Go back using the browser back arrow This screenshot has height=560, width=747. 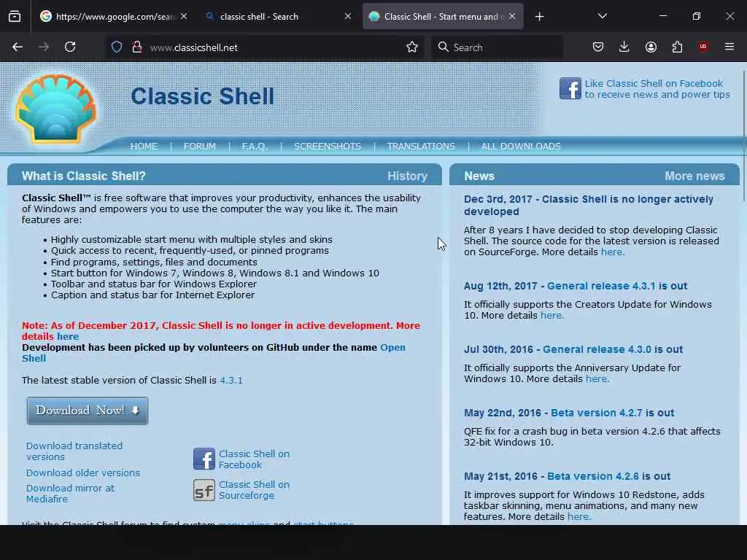tap(18, 47)
